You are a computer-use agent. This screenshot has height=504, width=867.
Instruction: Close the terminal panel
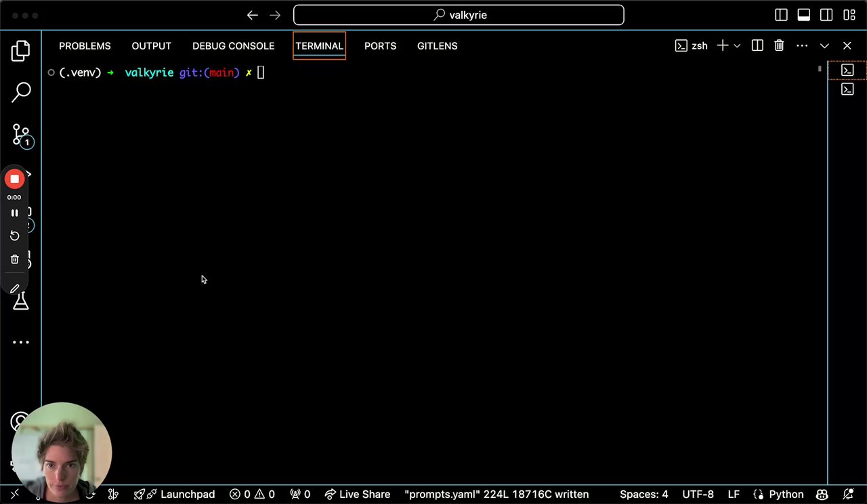click(847, 45)
